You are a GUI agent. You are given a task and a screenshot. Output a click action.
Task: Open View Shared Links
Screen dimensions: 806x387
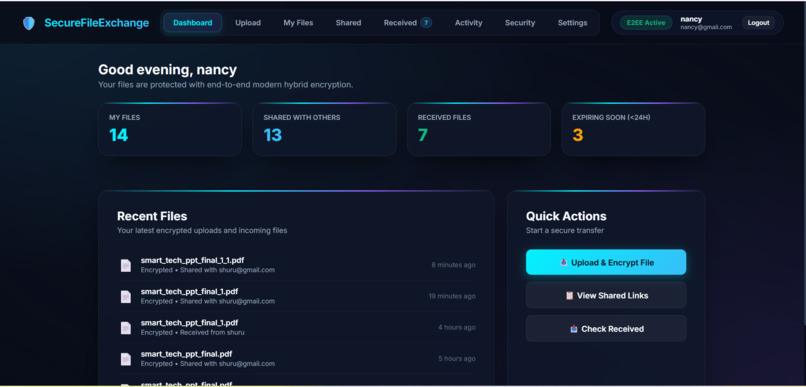[x=606, y=296]
